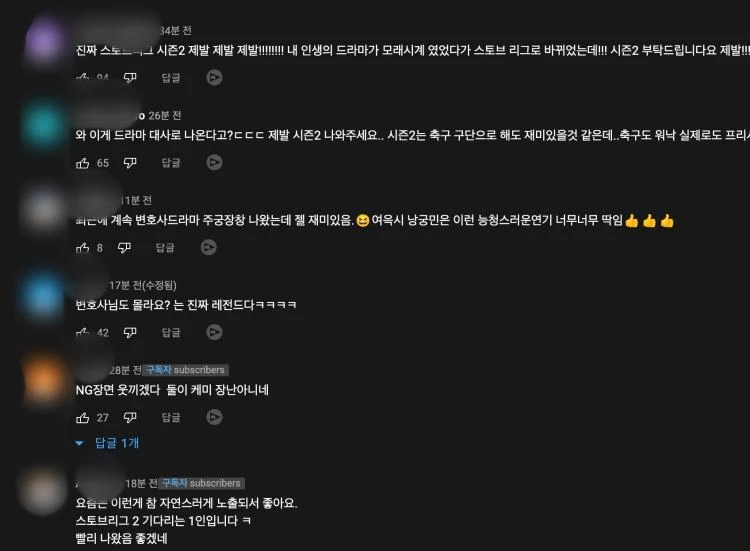Screen dimensions: 750x551
Task: Reply (답글) to the 34분 전 comment
Action: coord(171,78)
